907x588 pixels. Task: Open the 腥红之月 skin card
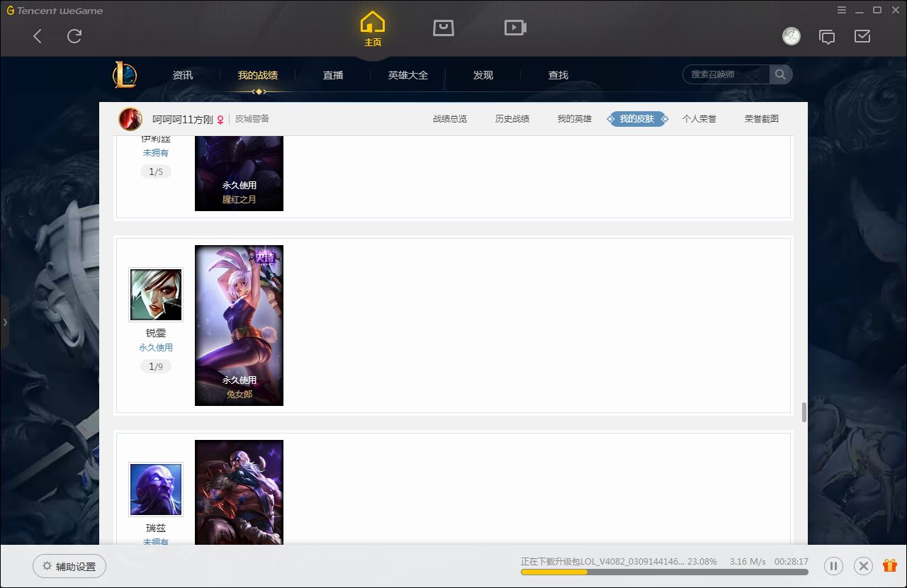(x=240, y=173)
